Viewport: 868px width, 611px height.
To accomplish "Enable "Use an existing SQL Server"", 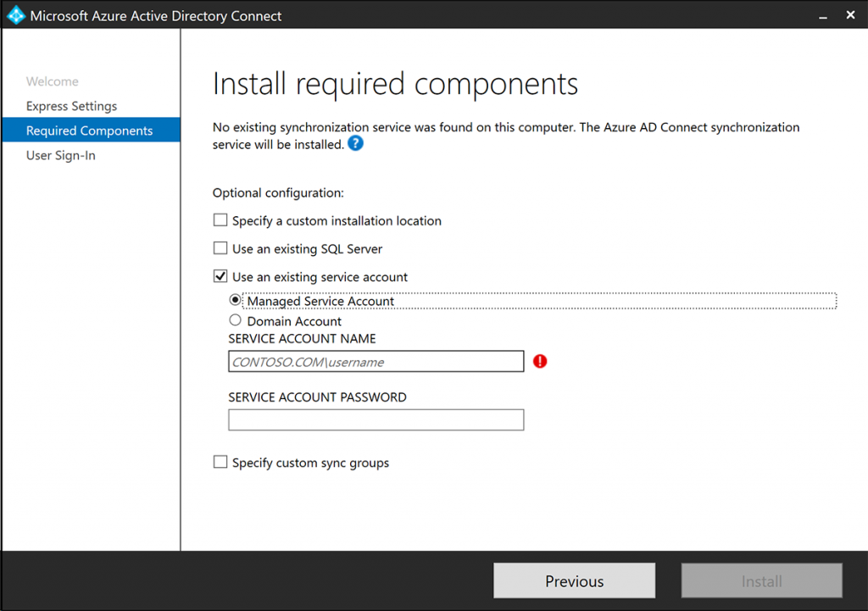I will (x=220, y=248).
